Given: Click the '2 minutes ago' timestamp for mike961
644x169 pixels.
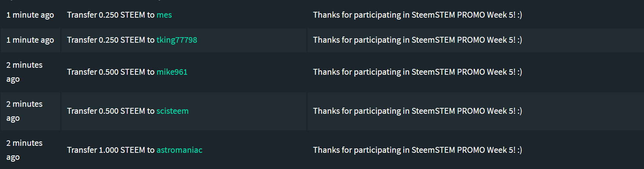Looking at the screenshot, I should click(24, 72).
